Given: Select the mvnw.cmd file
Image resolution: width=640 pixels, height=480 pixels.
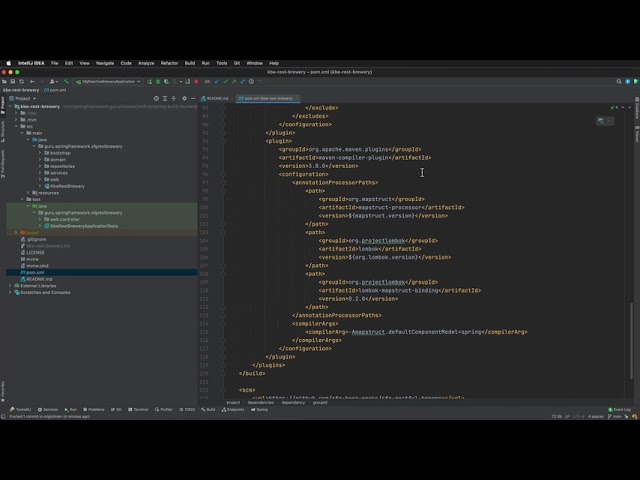Looking at the screenshot, I should (37, 266).
